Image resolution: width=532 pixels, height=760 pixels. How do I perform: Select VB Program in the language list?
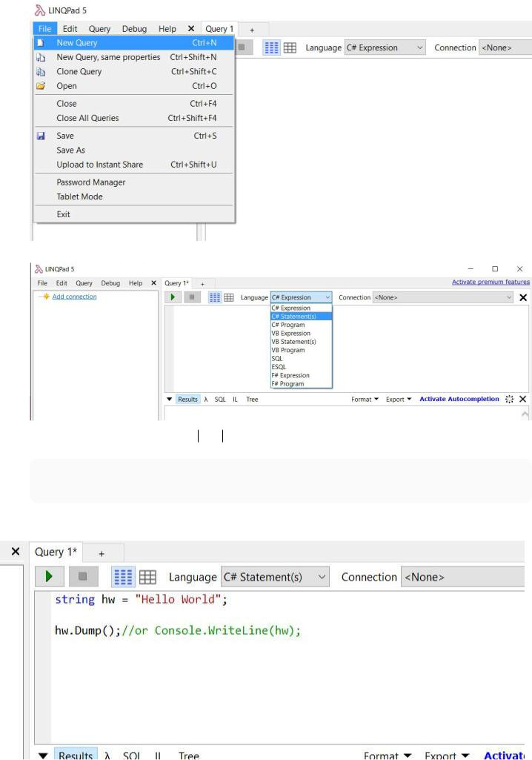point(301,350)
